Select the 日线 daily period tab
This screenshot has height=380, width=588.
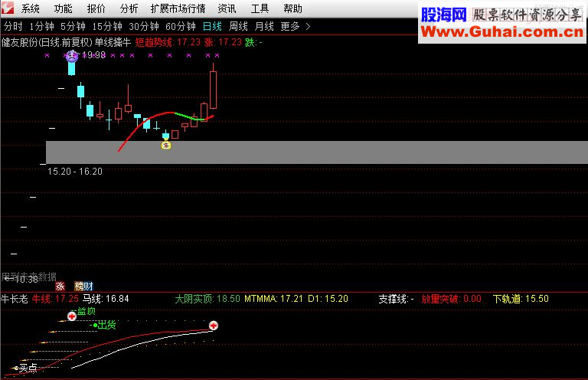click(212, 27)
